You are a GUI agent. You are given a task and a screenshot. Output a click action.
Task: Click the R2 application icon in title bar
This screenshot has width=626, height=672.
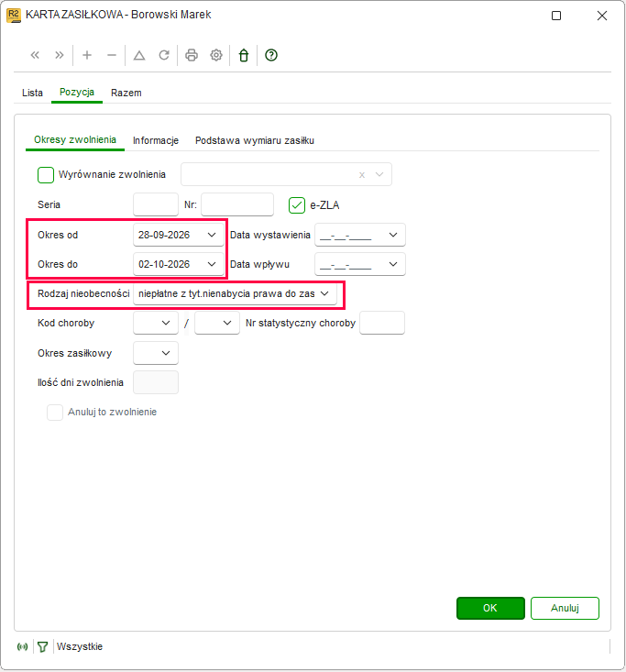14,15
